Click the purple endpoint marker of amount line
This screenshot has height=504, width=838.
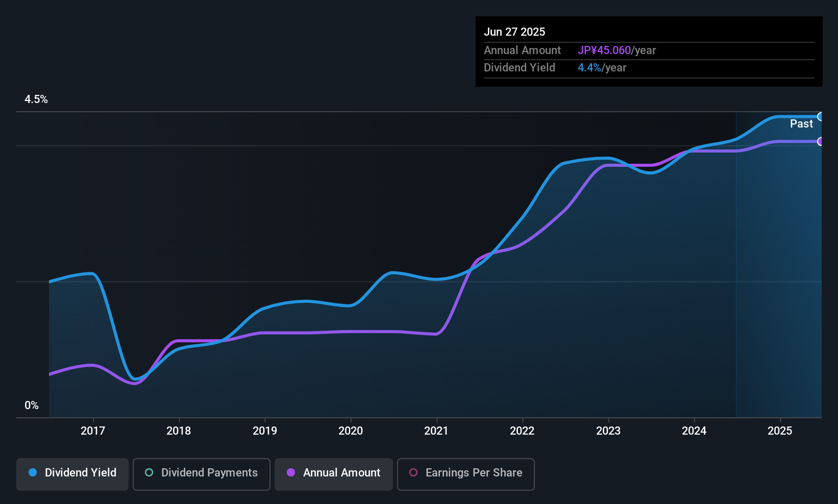[x=820, y=141]
